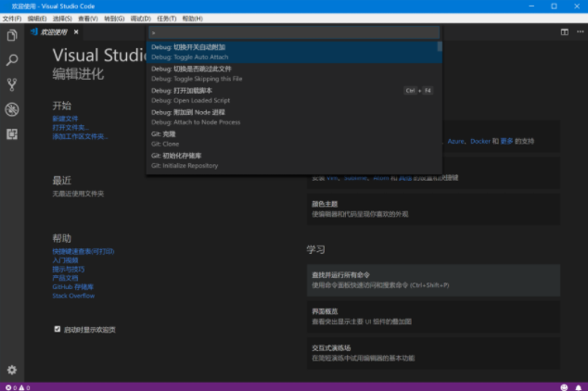Select Debug: Open Loaded Script command
The width and height of the screenshot is (588, 391).
pos(294,95)
